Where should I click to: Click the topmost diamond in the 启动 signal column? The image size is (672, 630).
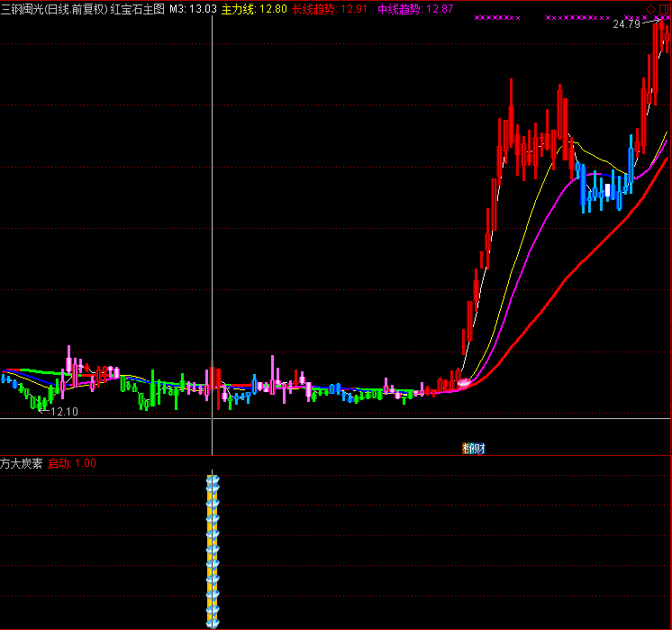(x=213, y=482)
